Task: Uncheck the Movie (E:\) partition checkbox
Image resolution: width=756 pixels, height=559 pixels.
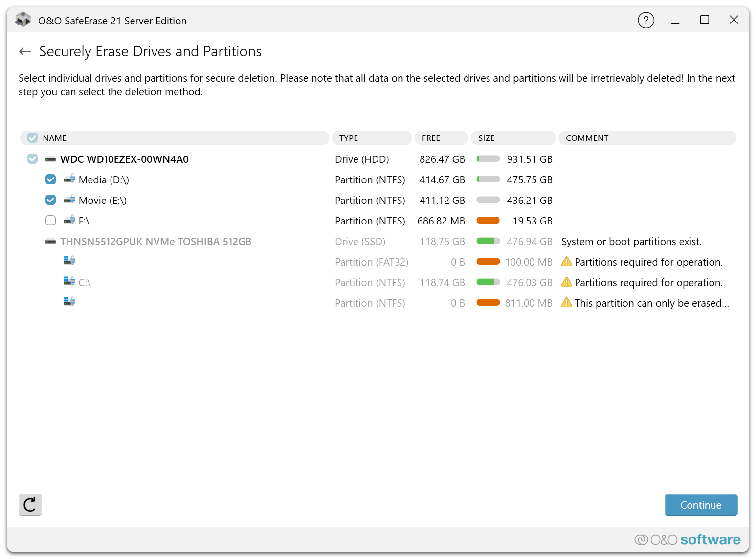Action: click(50, 200)
